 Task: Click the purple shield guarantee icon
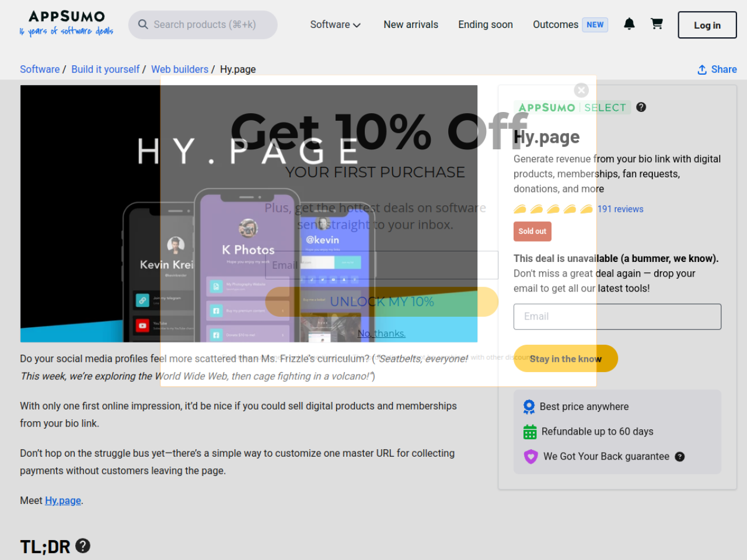(x=530, y=456)
